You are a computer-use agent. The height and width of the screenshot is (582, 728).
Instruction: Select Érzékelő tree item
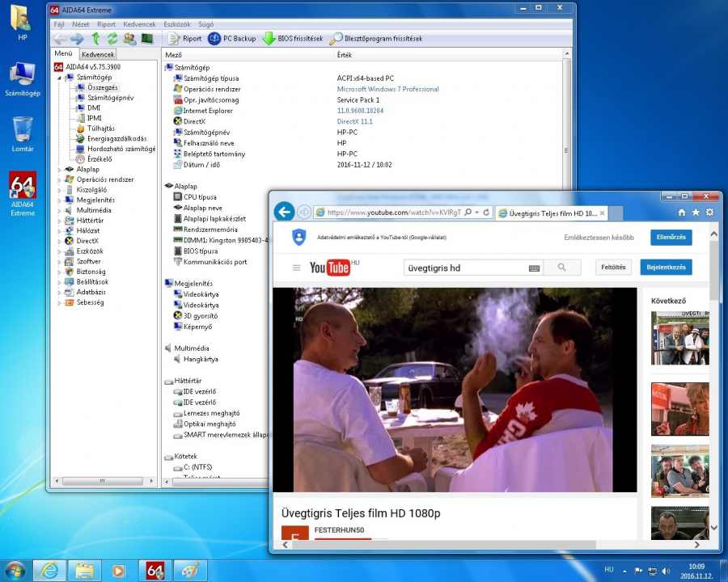coord(99,158)
